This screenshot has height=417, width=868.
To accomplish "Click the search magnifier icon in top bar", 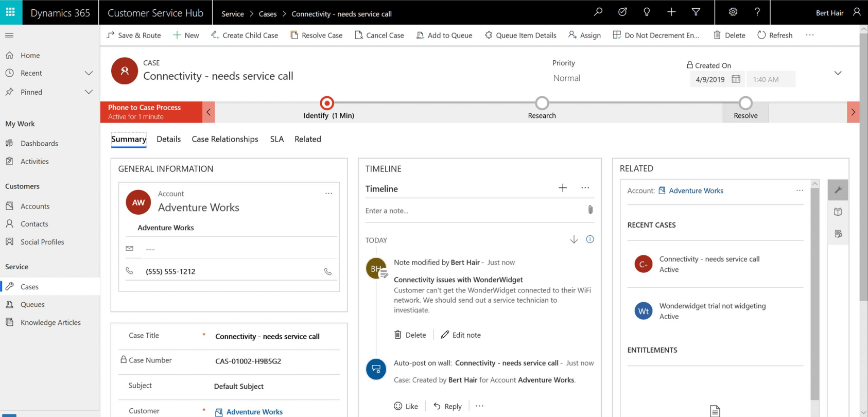I will point(598,12).
